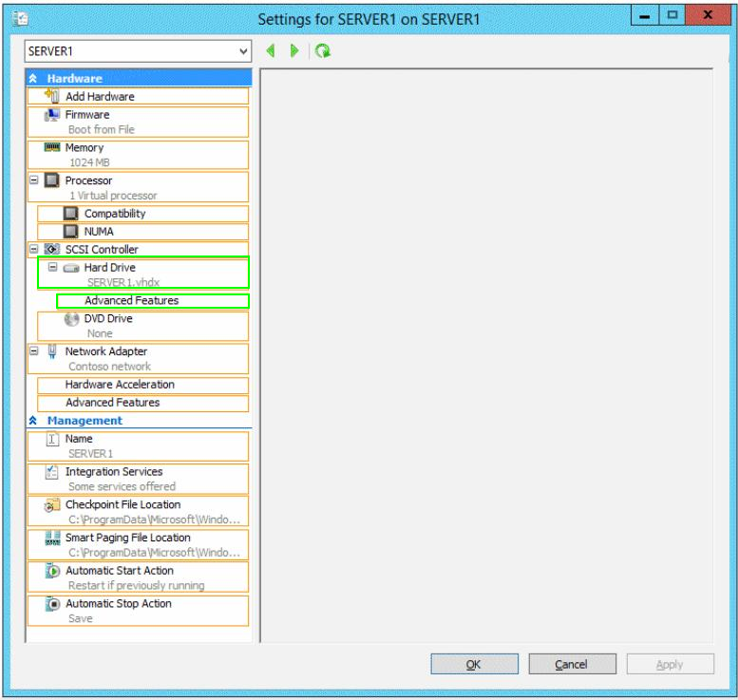This screenshot has height=700, width=738.
Task: Select Compatibility under Processor
Action: coord(142,214)
